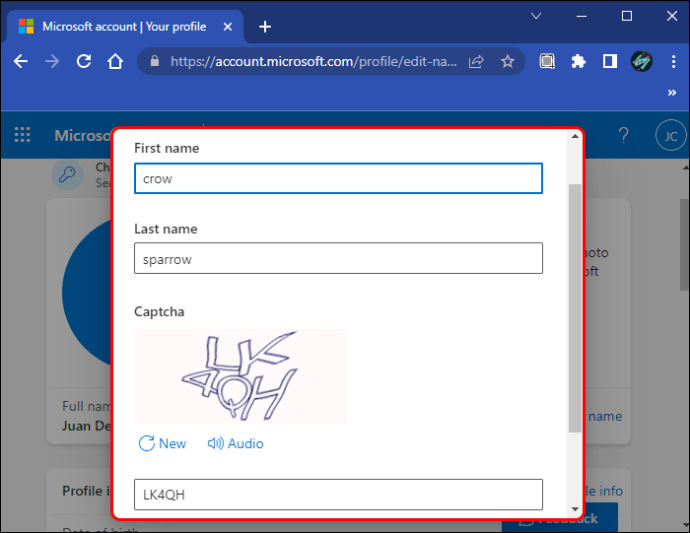Open the Chrome three-dot menu

point(673,61)
